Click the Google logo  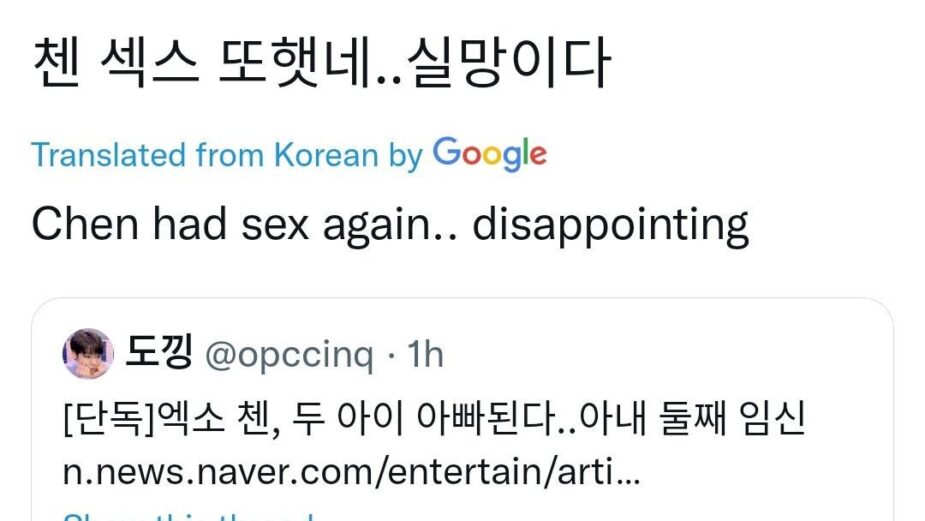tap(490, 154)
